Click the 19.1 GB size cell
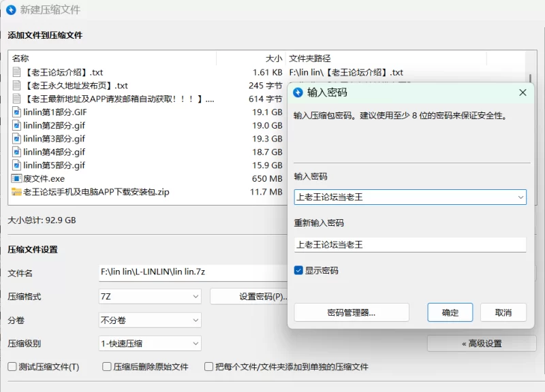The image size is (545, 392). pyautogui.click(x=267, y=112)
